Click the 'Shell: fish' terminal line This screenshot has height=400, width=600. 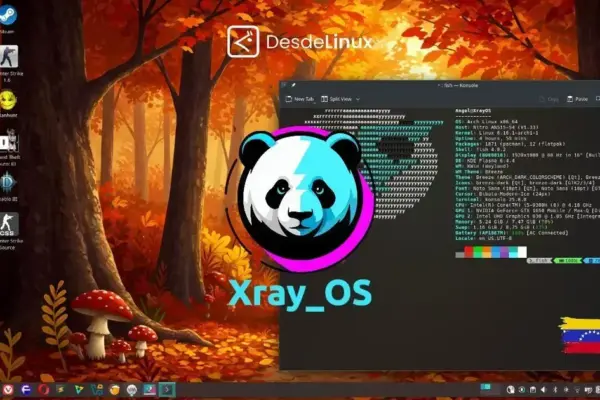pos(481,149)
